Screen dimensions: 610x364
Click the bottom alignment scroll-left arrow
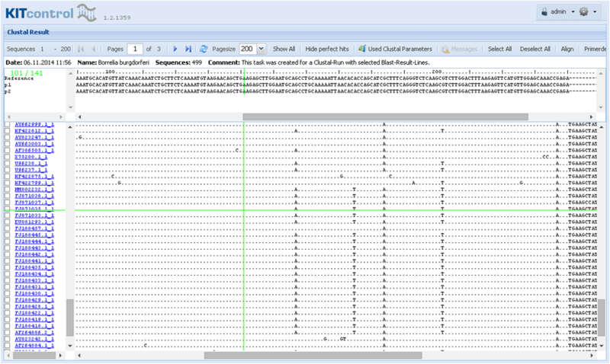80,355
